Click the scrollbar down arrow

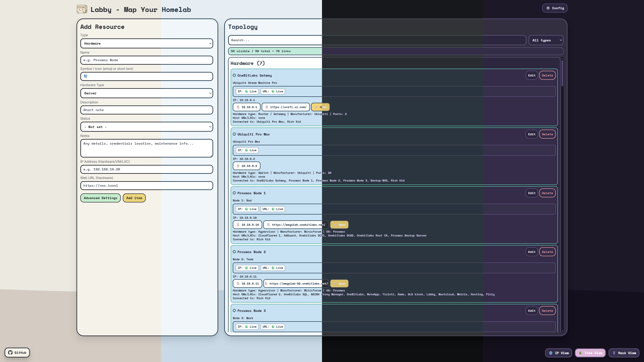click(562, 331)
